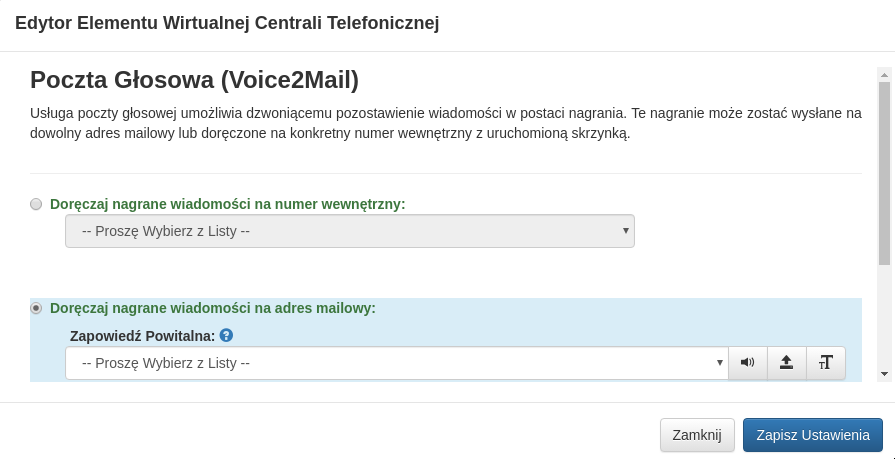Click the label 'Doręczaj nagrane wiadomości na numer wewnętrzny'
The width and height of the screenshot is (895, 459).
pos(227,204)
